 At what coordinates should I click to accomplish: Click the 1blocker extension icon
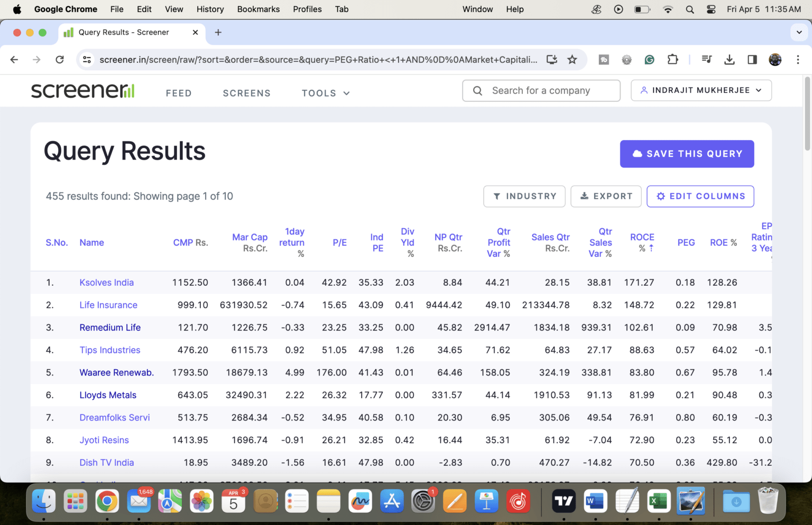(x=604, y=60)
